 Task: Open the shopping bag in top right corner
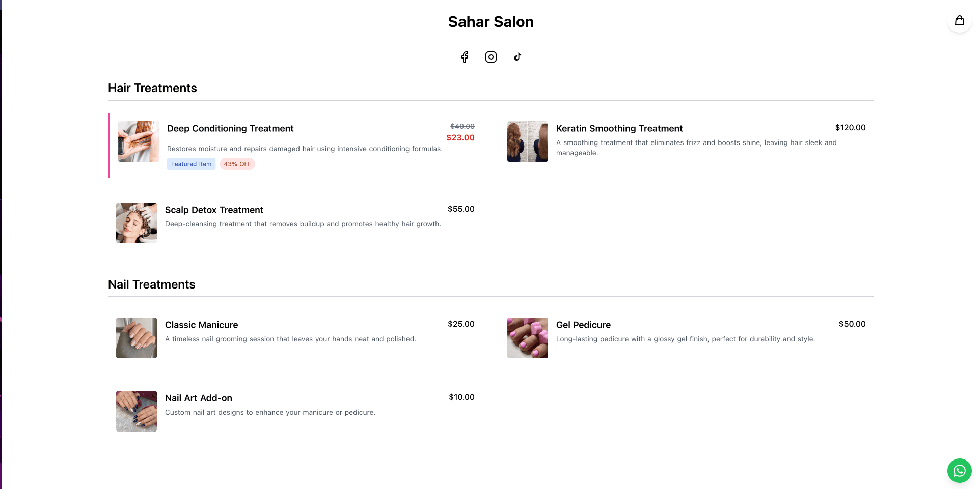click(959, 21)
